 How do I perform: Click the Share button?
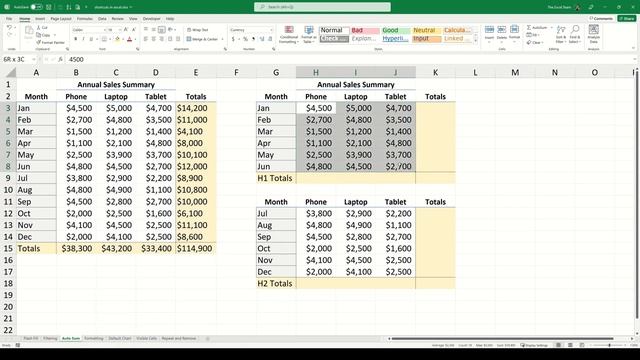[627, 18]
